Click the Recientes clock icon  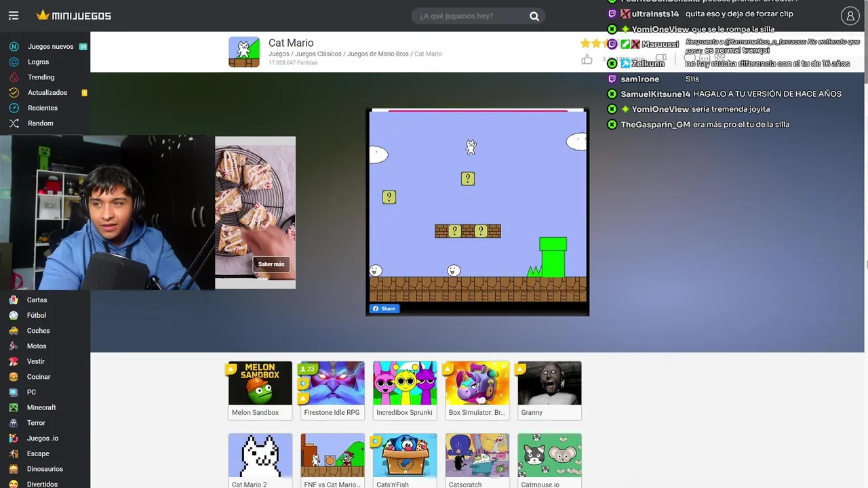14,108
